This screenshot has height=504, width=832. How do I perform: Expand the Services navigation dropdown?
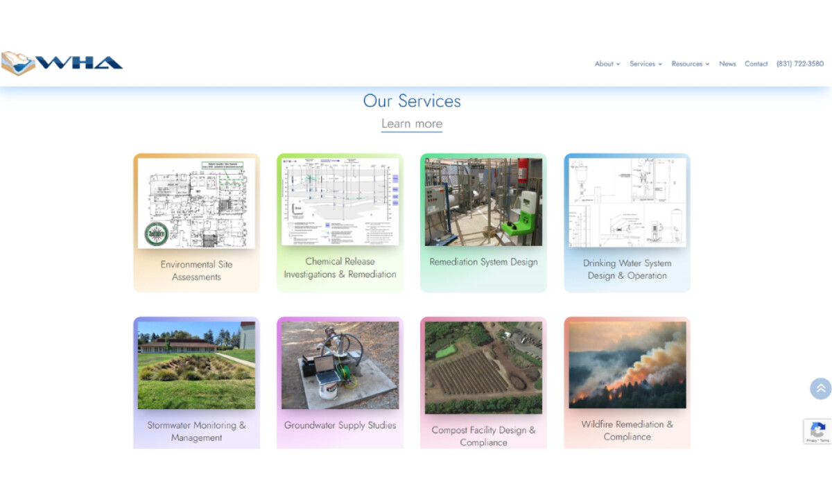[645, 64]
